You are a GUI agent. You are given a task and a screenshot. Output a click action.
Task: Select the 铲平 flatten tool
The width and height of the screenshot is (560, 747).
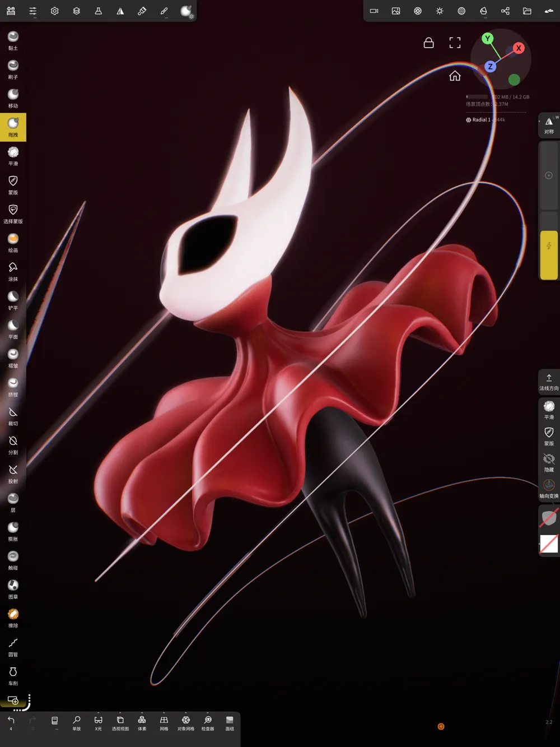click(13, 300)
